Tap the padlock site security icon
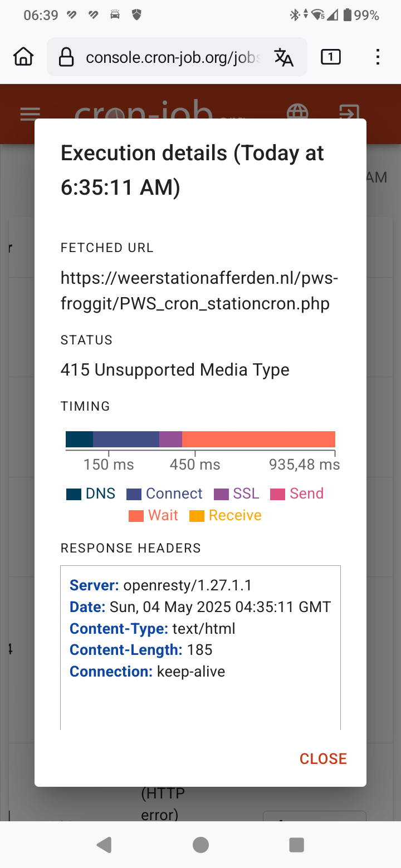Screen dimensions: 401x868 (x=66, y=57)
